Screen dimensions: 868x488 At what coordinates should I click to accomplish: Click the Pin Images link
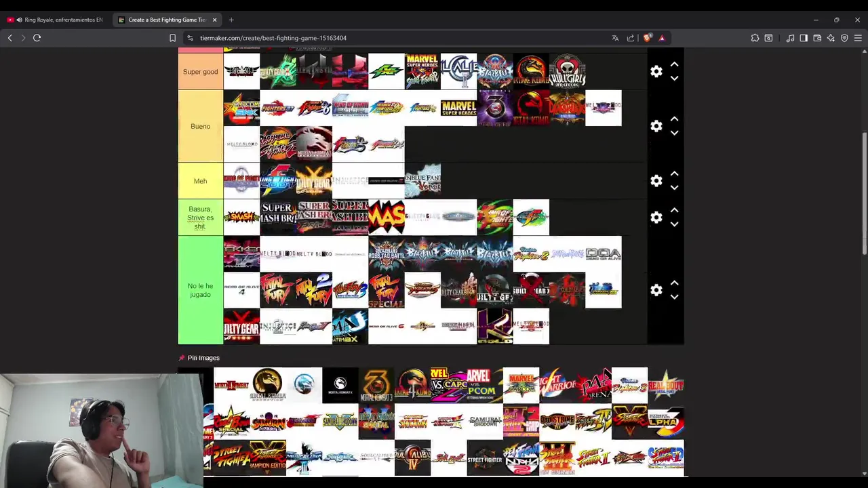(203, 358)
